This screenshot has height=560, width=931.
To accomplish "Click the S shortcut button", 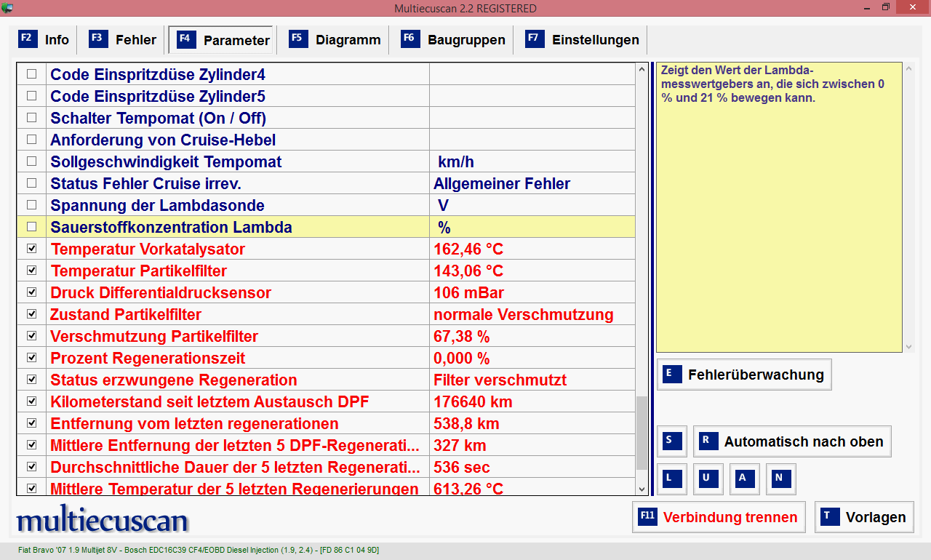I will tap(672, 441).
